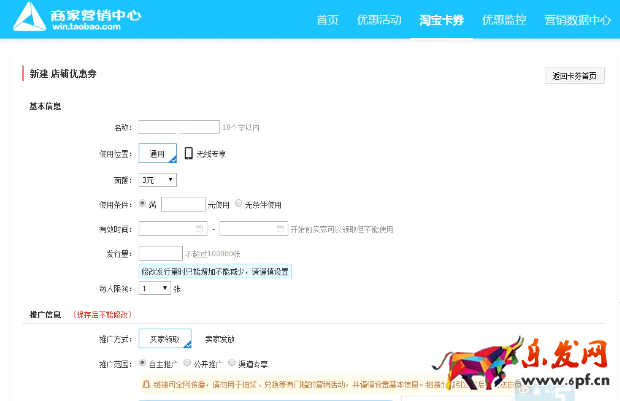Select 买家领取 promotion method button

tap(164, 339)
